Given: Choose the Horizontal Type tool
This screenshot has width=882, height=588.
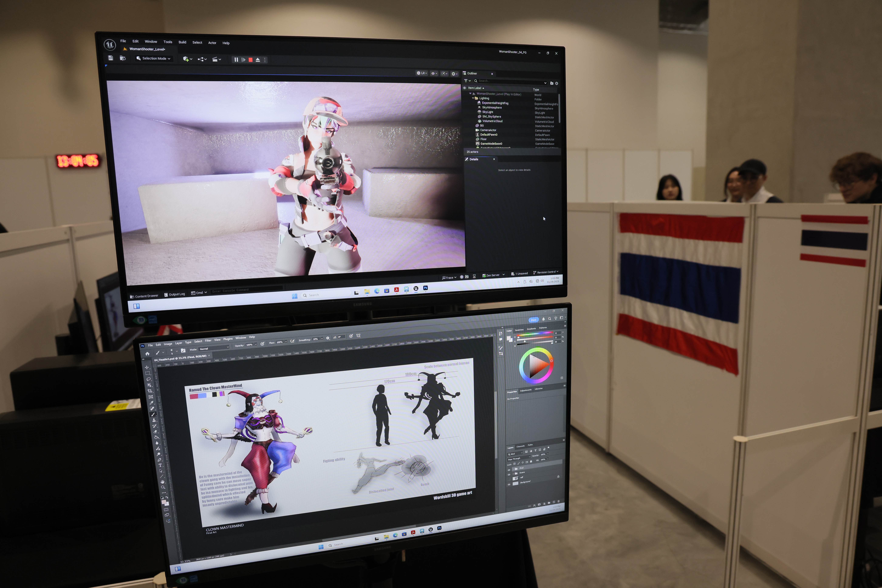Looking at the screenshot, I should click(x=160, y=465).
